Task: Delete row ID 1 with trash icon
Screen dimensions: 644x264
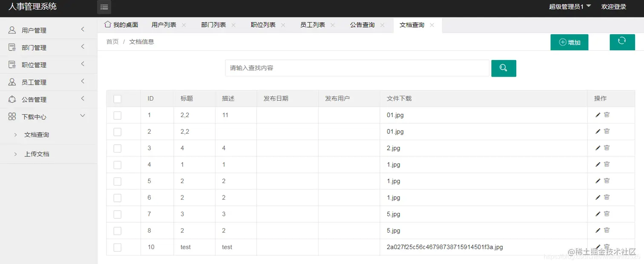Action: (x=607, y=115)
